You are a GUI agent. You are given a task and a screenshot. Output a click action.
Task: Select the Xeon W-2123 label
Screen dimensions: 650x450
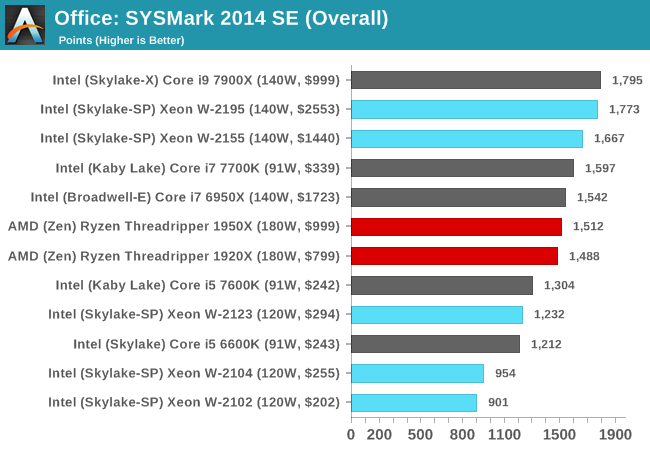[x=194, y=314]
